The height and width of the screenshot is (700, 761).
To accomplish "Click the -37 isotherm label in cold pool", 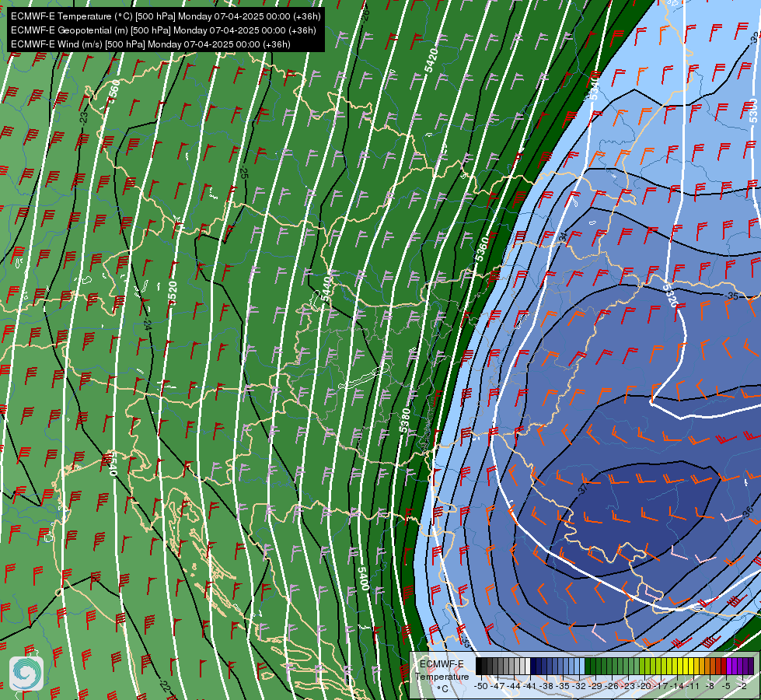I will coord(583,488).
